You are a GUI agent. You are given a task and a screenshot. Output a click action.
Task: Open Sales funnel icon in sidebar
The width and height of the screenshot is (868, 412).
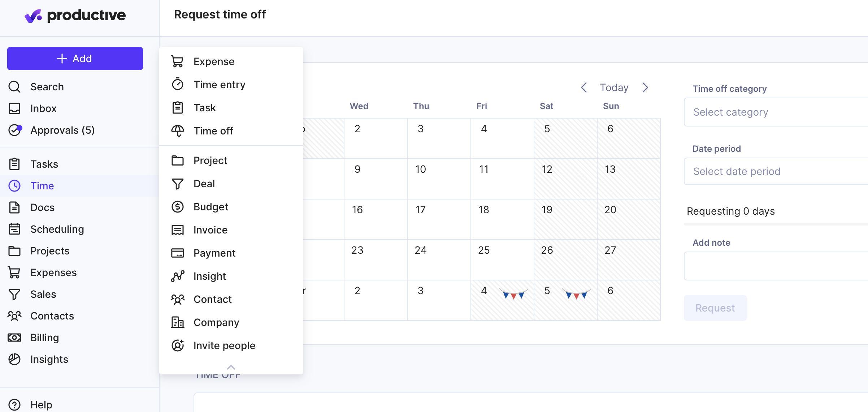click(x=14, y=294)
